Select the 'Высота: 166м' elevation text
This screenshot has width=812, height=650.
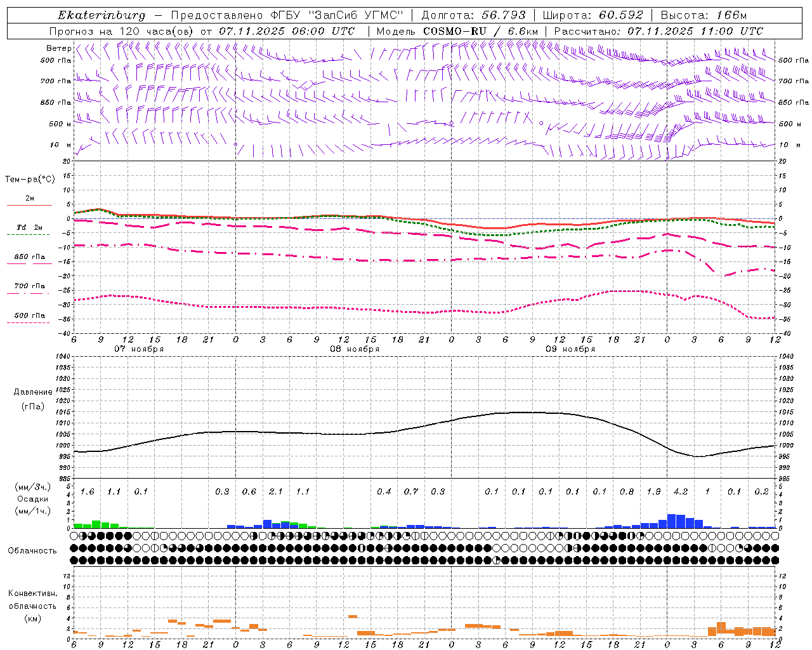pos(704,15)
